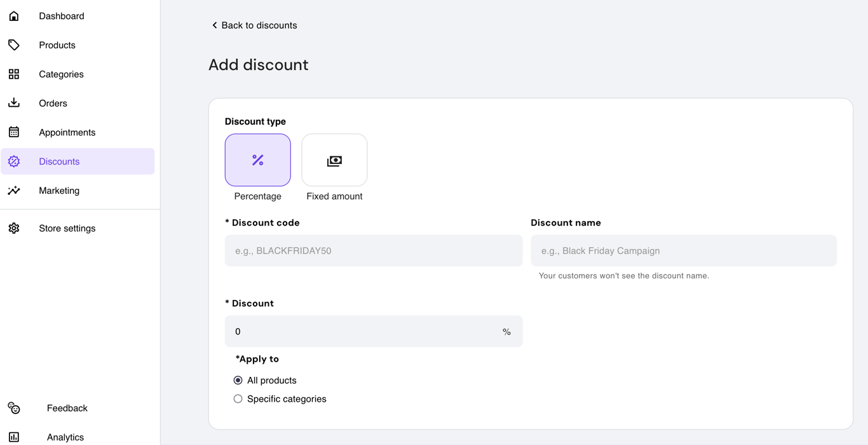Click the Store settings gear icon
This screenshot has height=445, width=868.
tap(14, 228)
